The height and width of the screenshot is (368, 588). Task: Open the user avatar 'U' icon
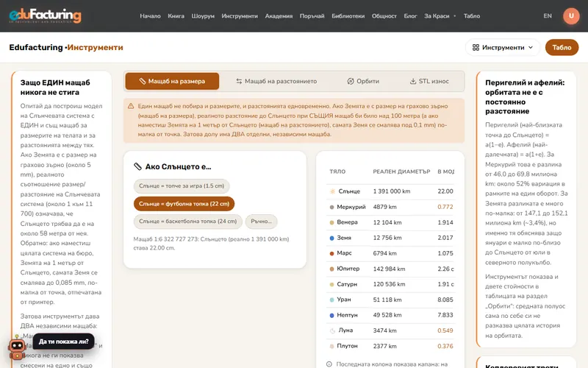pos(571,15)
